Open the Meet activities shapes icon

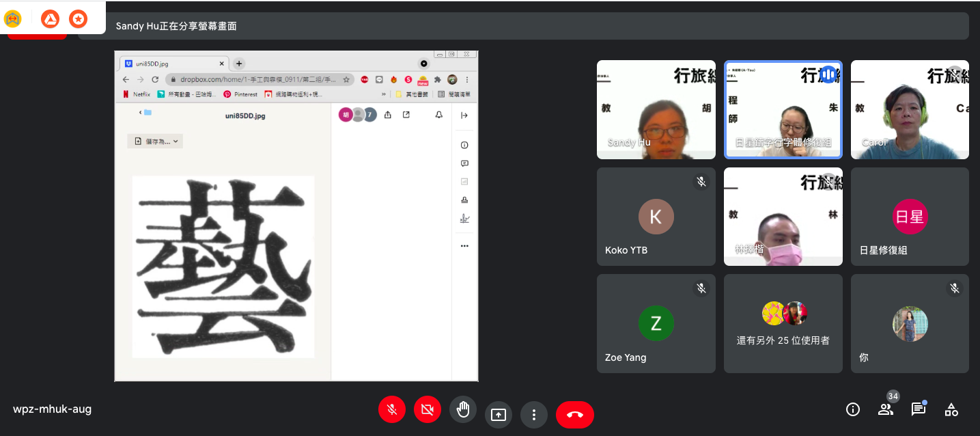coord(951,409)
